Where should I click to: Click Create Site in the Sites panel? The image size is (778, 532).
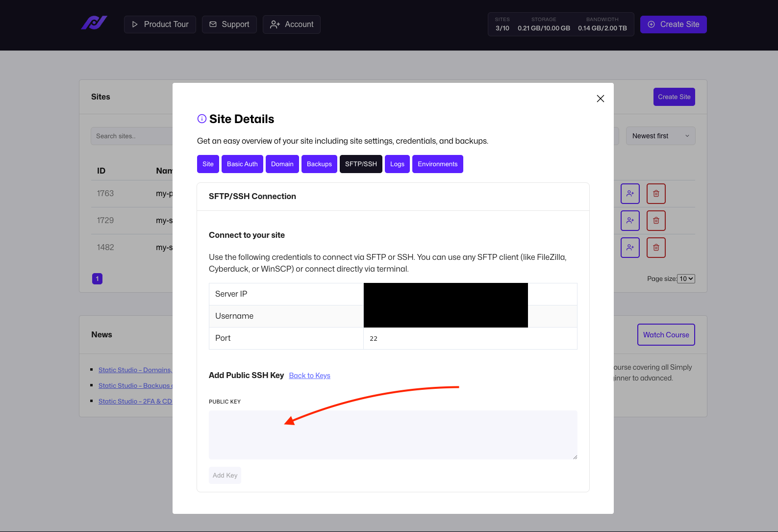click(674, 97)
